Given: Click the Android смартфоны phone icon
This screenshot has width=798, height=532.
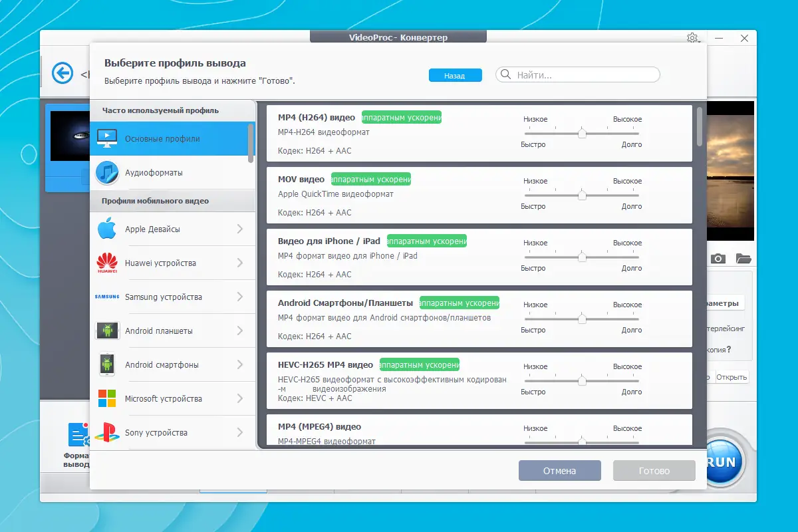Looking at the screenshot, I should 107,364.
